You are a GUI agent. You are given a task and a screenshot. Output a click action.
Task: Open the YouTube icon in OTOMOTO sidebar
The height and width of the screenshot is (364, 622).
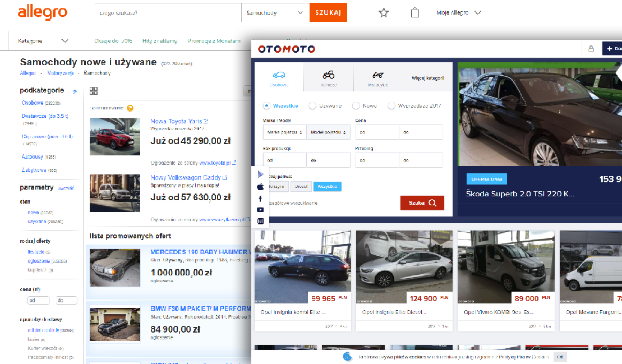[260, 210]
